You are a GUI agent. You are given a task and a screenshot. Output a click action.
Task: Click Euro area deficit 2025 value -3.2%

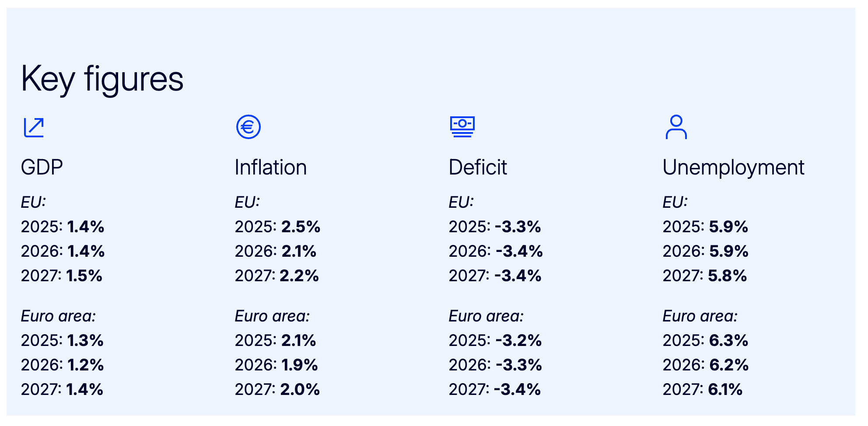tap(518, 340)
